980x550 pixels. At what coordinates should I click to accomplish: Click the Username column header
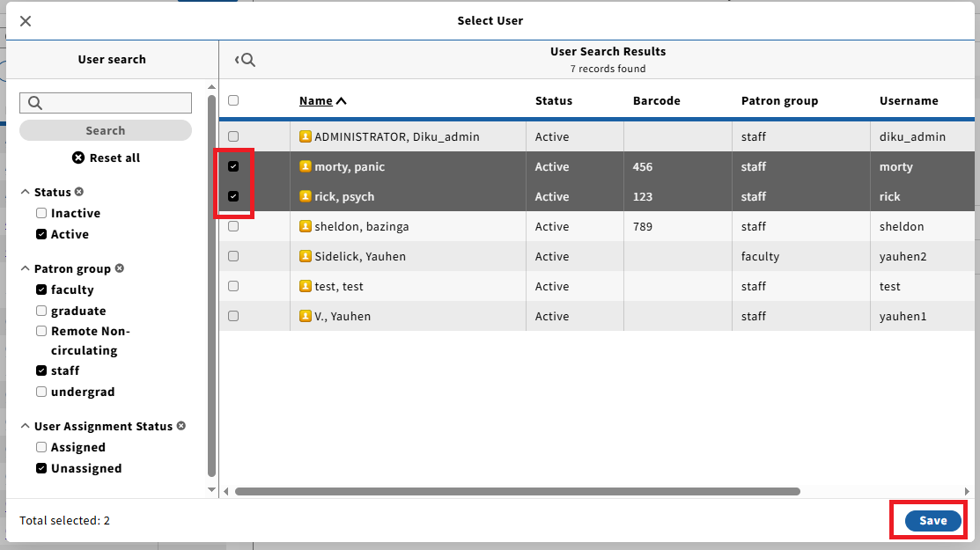click(x=909, y=101)
